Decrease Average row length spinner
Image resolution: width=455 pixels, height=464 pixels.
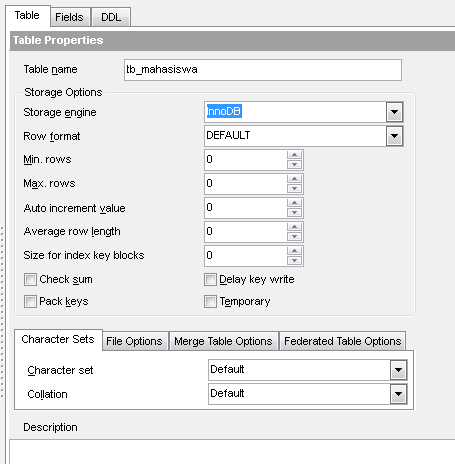[x=294, y=236]
